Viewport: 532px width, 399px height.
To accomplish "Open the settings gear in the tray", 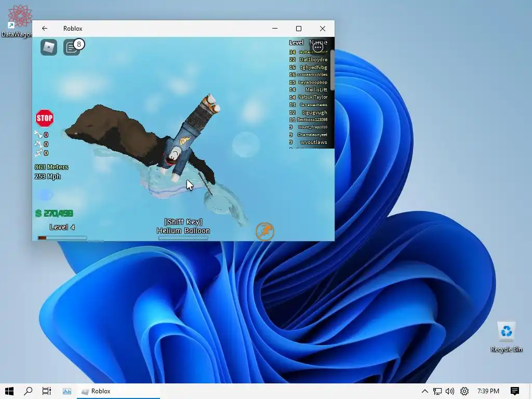I will pyautogui.click(x=464, y=391).
